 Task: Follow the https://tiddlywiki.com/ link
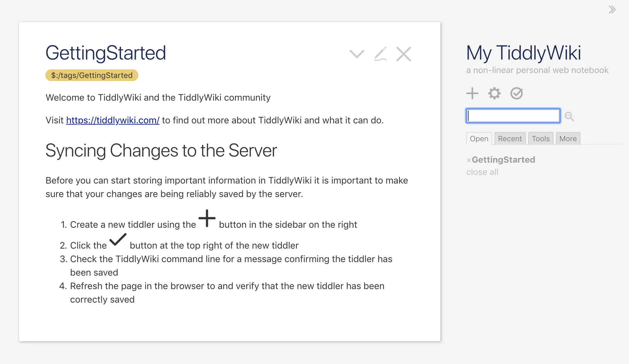tap(113, 120)
